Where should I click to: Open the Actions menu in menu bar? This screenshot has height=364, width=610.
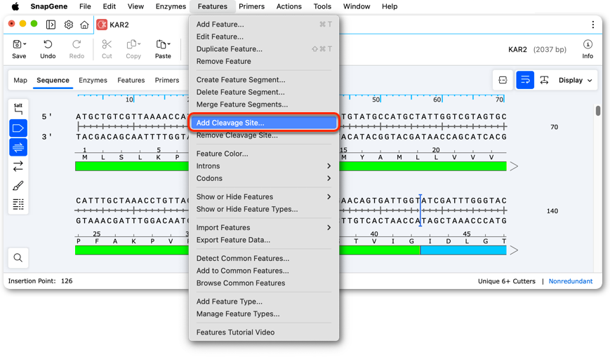(289, 6)
